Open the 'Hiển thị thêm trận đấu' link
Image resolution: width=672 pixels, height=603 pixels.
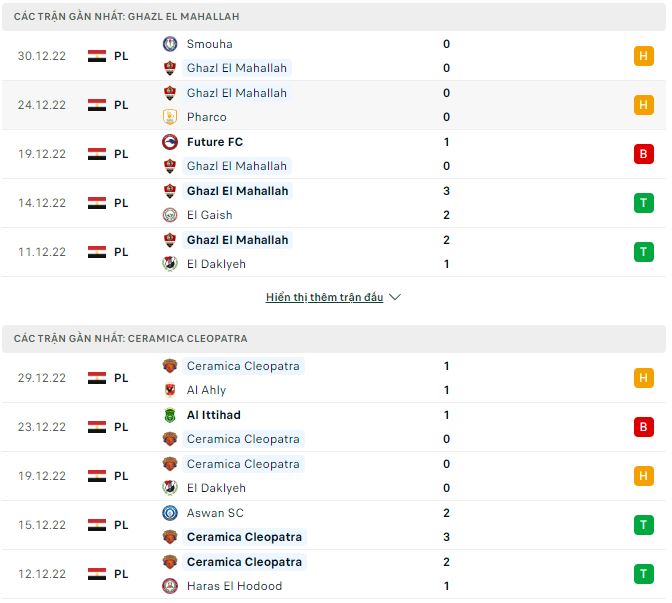324,297
